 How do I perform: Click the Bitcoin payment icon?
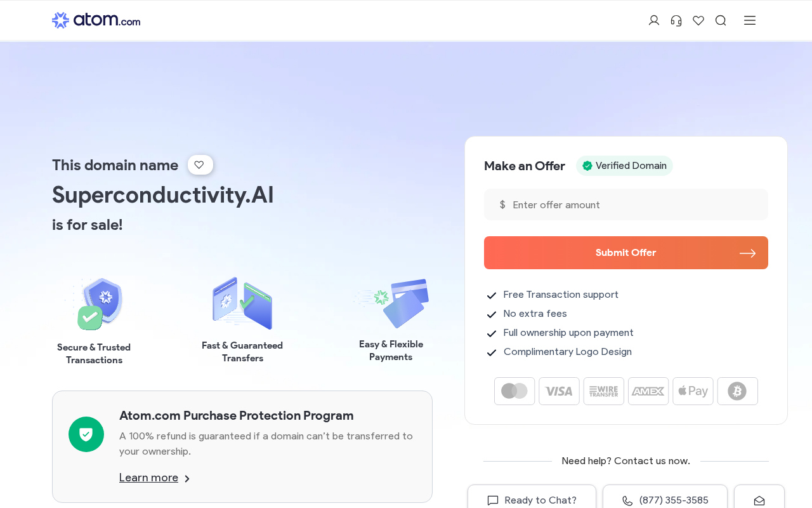click(737, 391)
